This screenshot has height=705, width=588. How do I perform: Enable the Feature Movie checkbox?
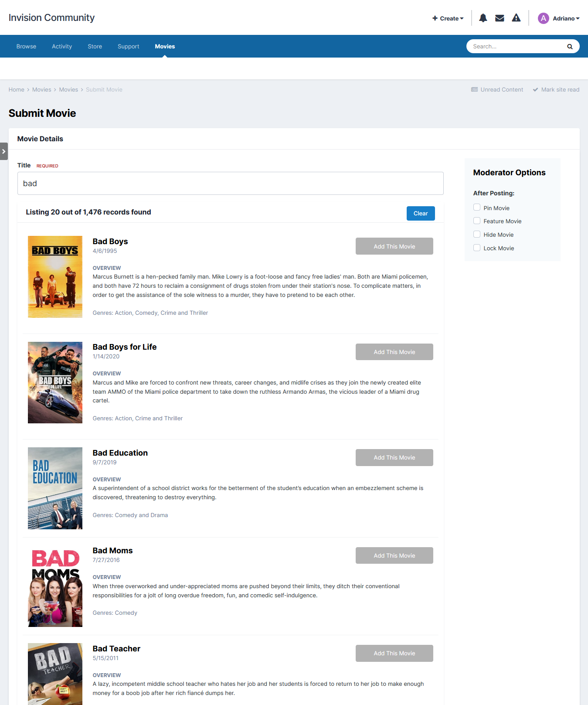click(x=477, y=221)
